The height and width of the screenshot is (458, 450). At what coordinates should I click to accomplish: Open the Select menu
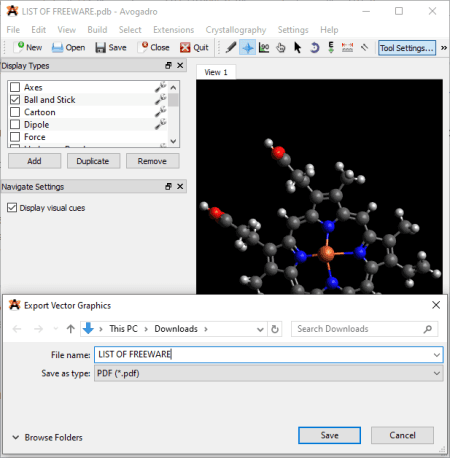(130, 30)
